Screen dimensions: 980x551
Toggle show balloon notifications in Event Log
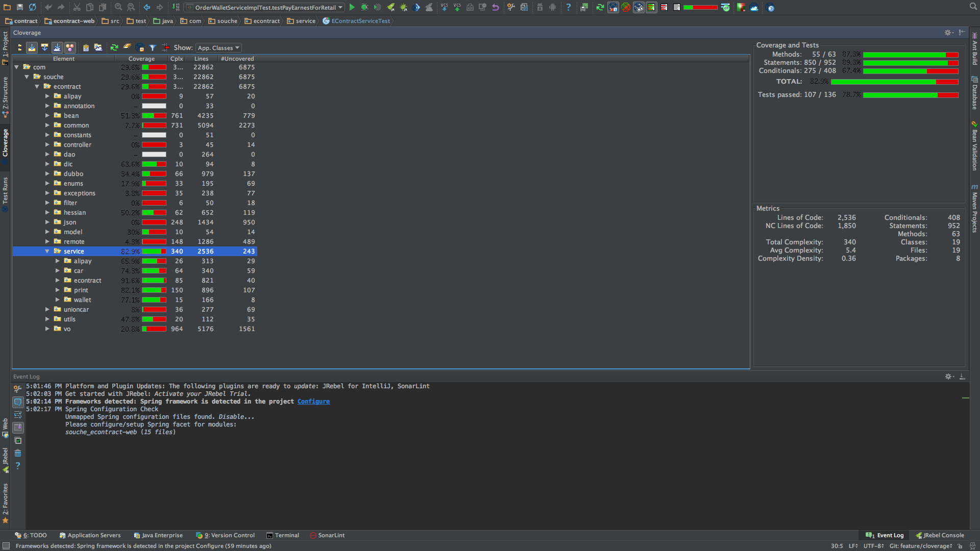click(x=18, y=402)
